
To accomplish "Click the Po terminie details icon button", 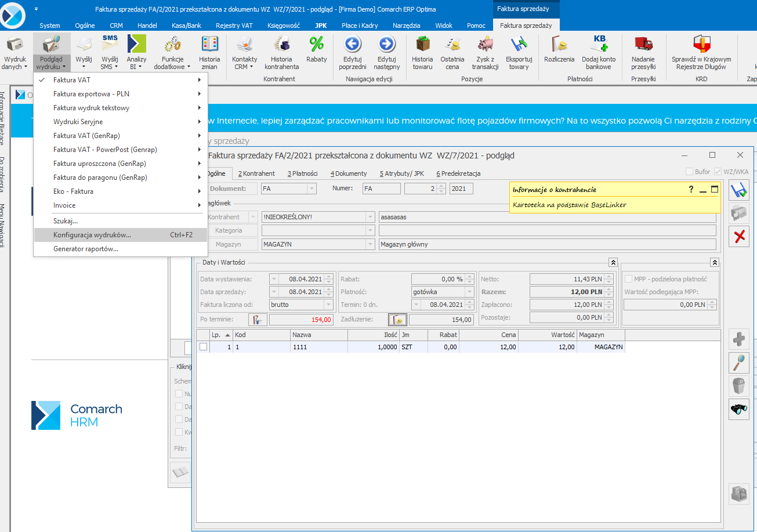I will click(x=257, y=320).
